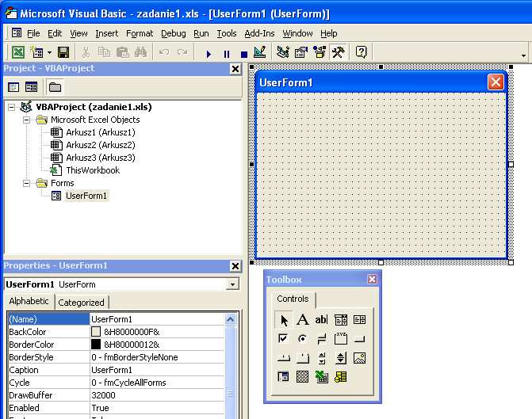
Task: Open Find with the binoculars icon
Action: pyautogui.click(x=141, y=52)
